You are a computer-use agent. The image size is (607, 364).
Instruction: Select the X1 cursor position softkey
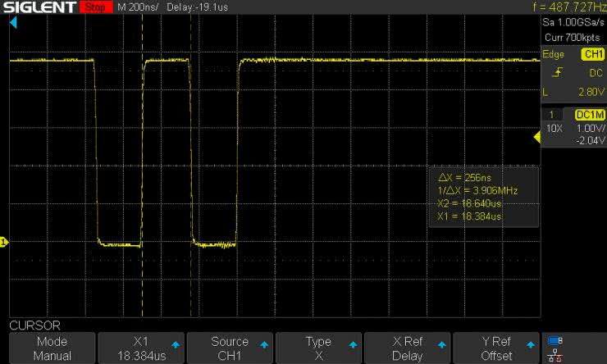141,348
